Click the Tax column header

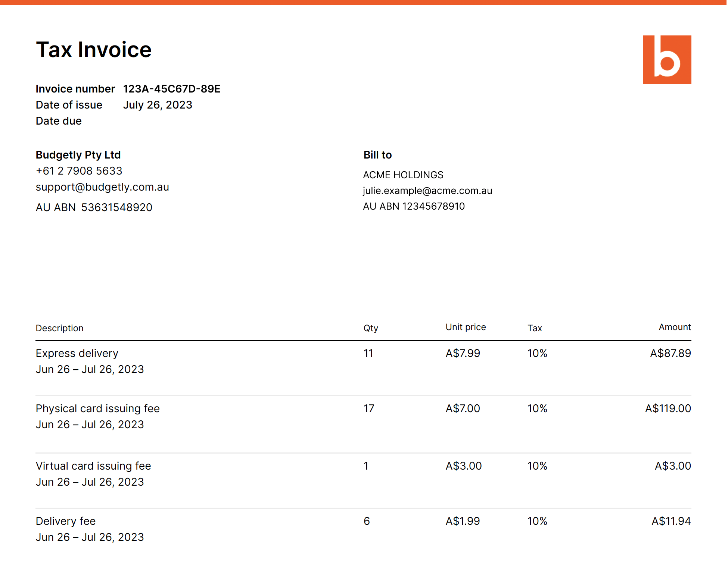pos(535,328)
